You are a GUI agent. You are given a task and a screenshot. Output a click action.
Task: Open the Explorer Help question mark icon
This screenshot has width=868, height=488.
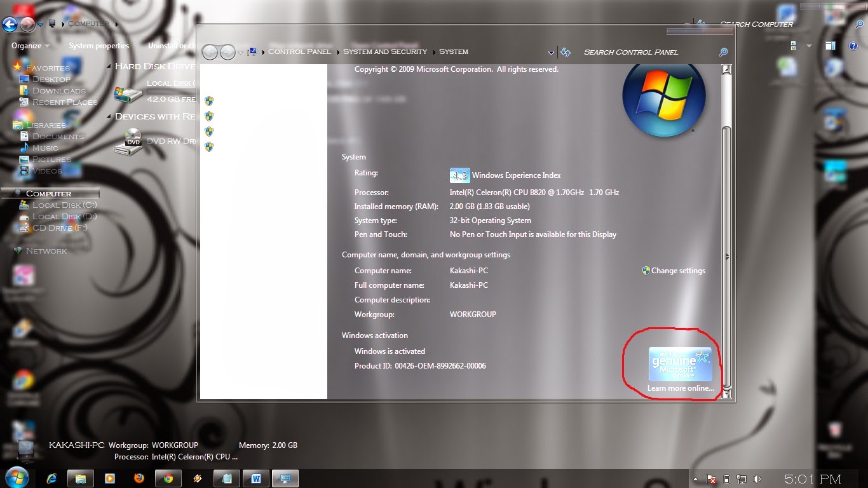853,46
